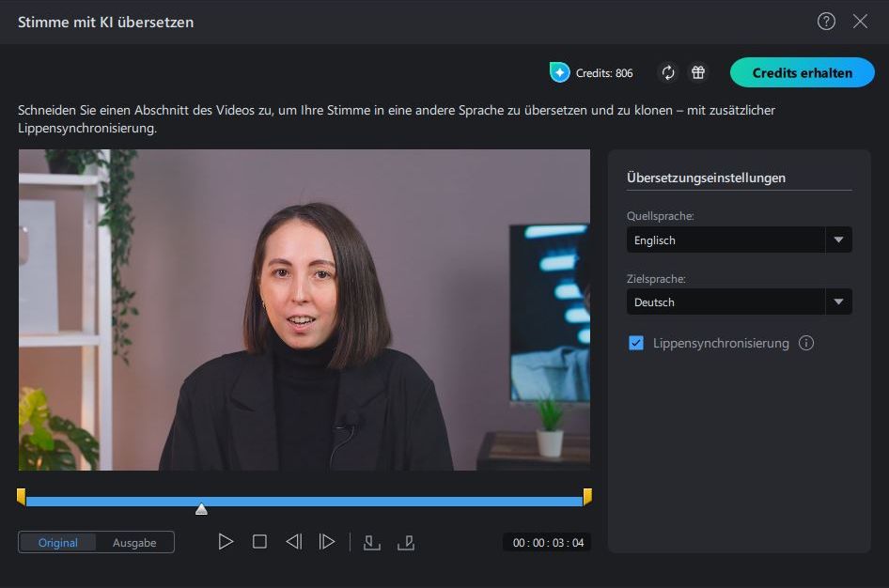Screen dimensions: 889x588
Task: Click the video preview frame
Action: click(x=304, y=310)
